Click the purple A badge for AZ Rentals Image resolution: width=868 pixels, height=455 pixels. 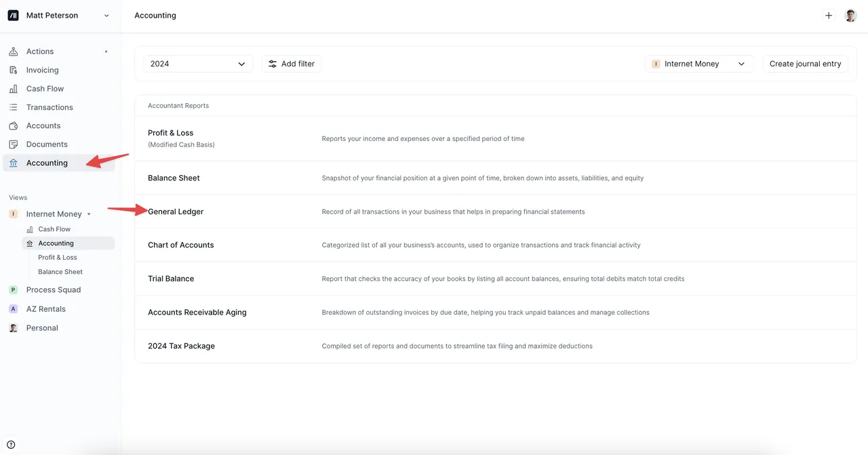[14, 309]
